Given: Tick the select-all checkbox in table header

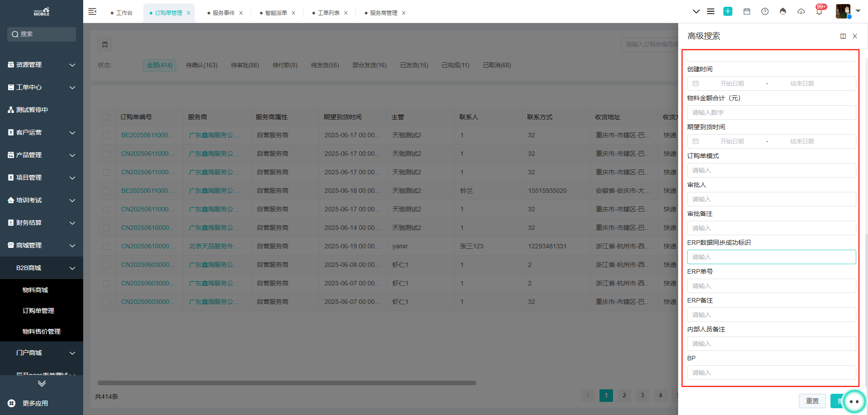Looking at the screenshot, I should click(105, 117).
